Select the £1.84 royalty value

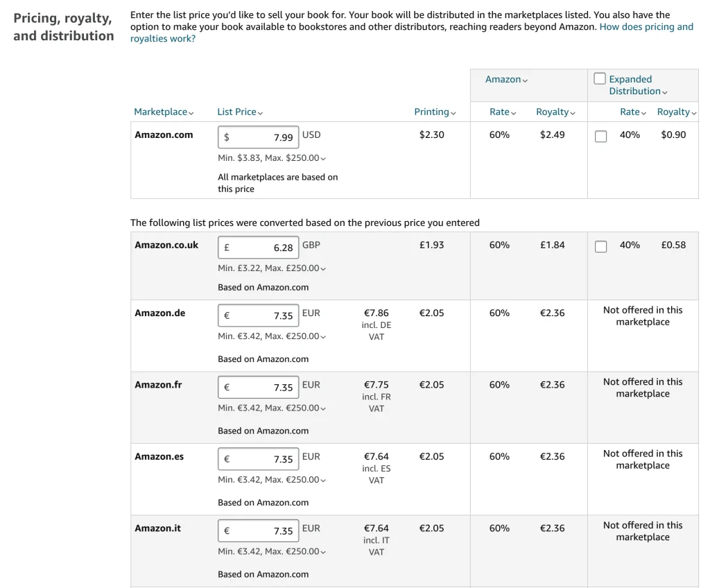click(x=553, y=245)
